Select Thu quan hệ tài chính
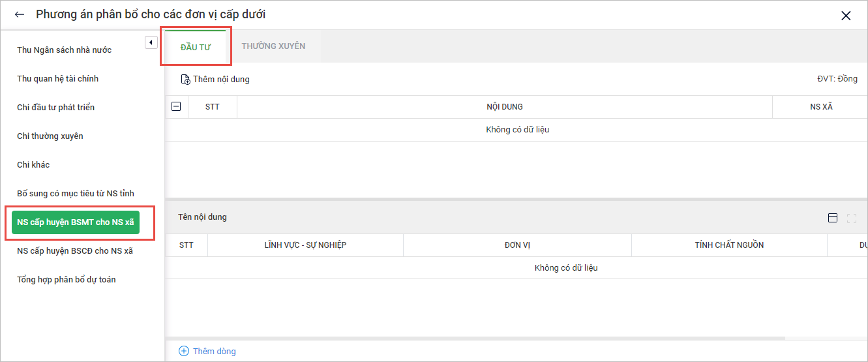The image size is (868, 362). 57,79
